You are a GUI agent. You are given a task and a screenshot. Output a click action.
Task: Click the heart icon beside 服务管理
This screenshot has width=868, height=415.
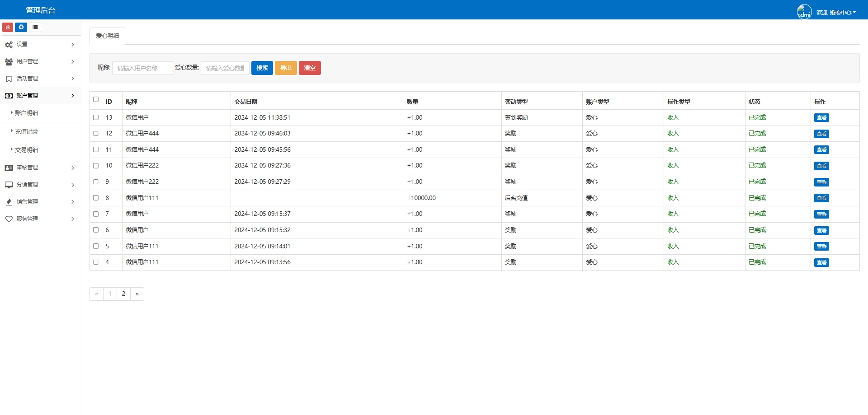point(9,219)
